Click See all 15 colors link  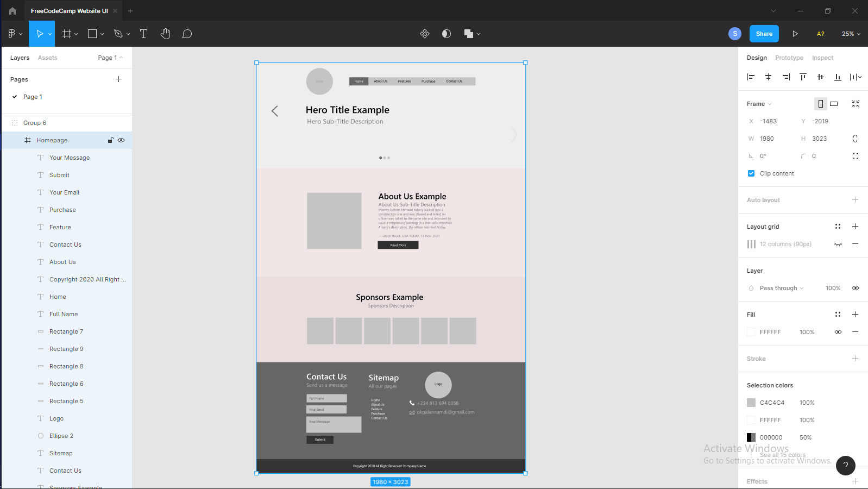(x=782, y=455)
